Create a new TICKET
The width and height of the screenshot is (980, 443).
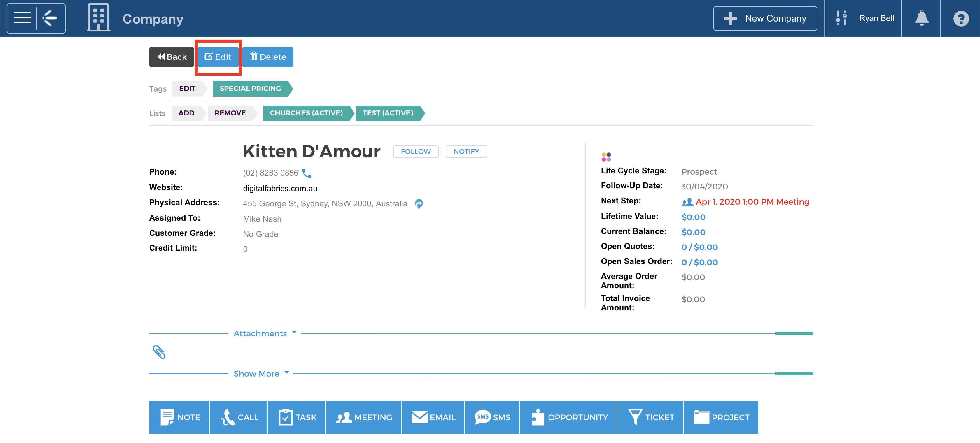650,417
